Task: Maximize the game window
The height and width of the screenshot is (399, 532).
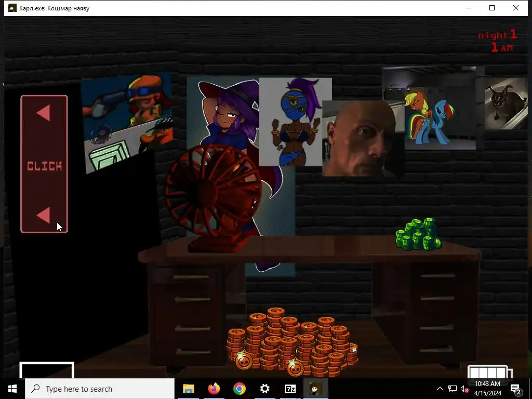Action: point(492,8)
